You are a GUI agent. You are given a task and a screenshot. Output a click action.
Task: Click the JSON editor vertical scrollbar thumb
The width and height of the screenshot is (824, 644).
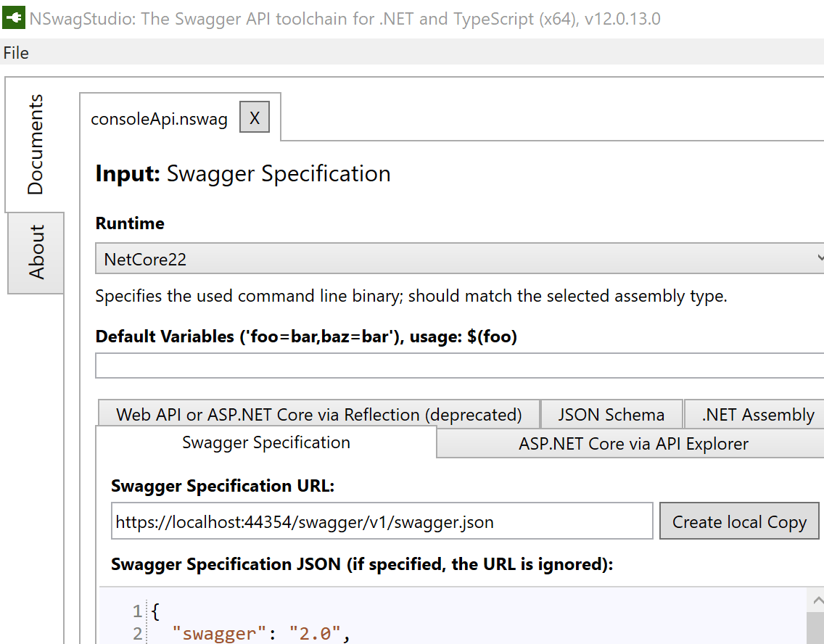pos(817,628)
